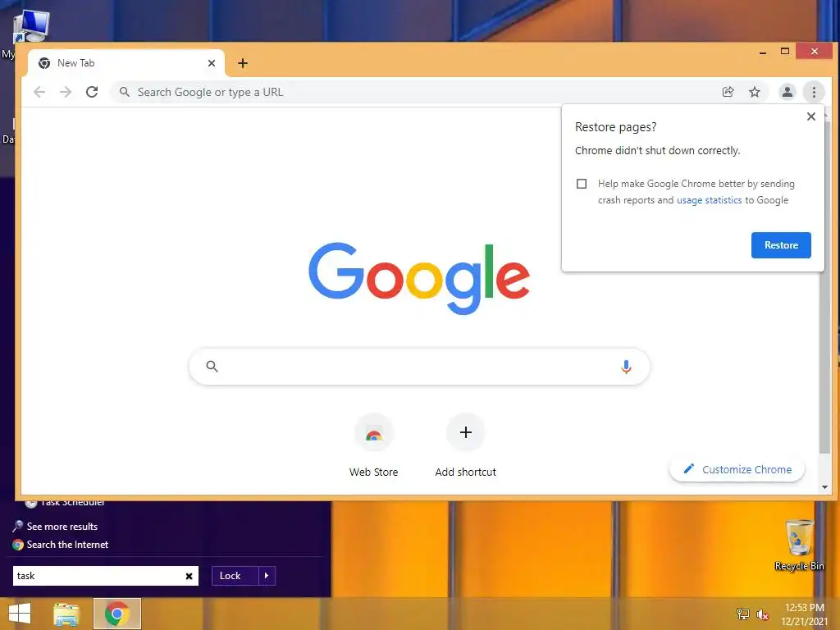Enable sending crash reports checkbox

tap(582, 184)
